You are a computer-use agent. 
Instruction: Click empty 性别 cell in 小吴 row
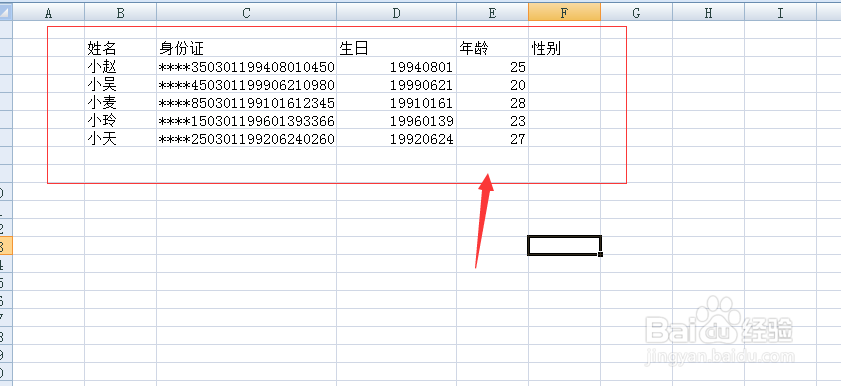[564, 84]
